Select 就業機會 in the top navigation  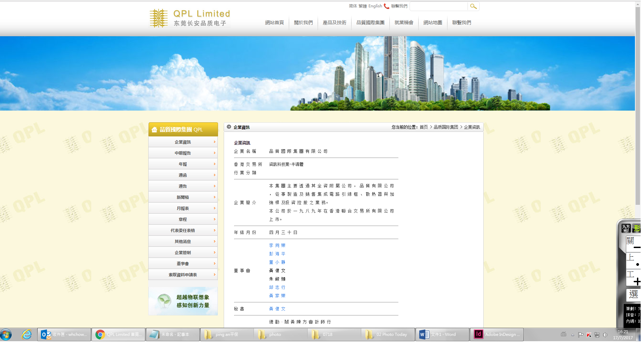coord(404,22)
